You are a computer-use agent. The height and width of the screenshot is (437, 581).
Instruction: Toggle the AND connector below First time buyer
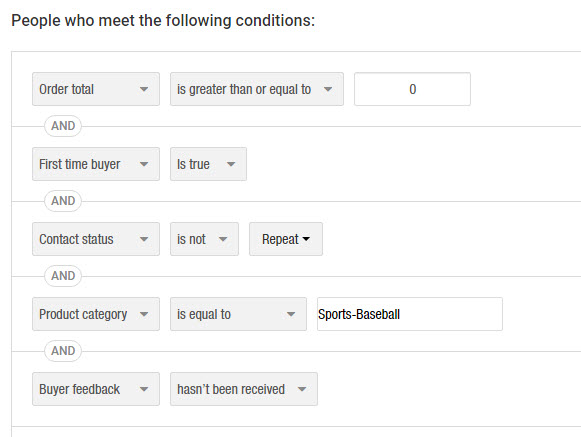pyautogui.click(x=63, y=201)
